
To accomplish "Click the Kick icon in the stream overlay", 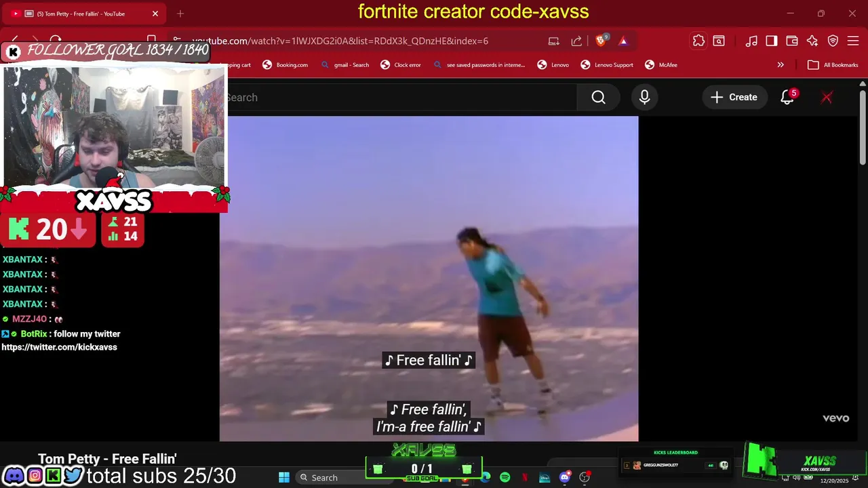I will coord(53,476).
